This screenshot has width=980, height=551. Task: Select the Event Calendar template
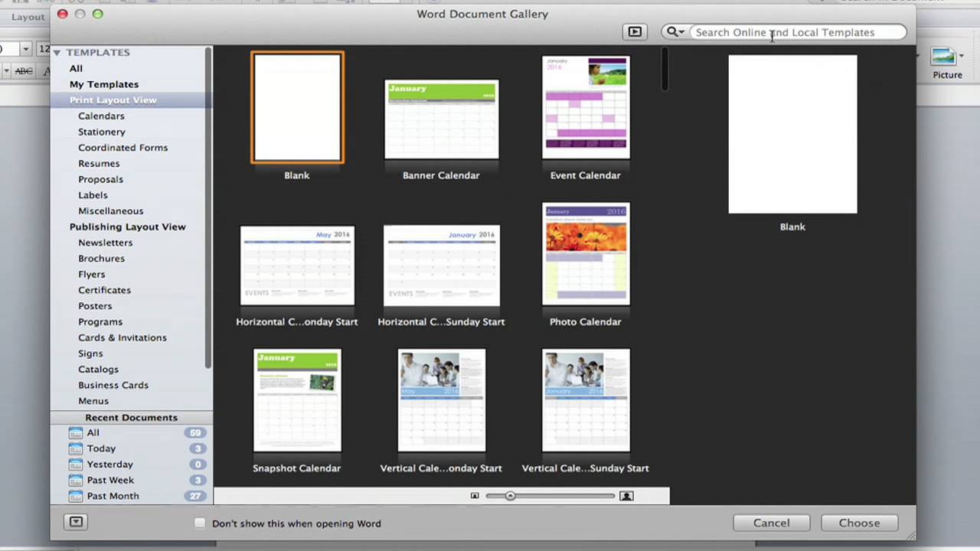586,107
